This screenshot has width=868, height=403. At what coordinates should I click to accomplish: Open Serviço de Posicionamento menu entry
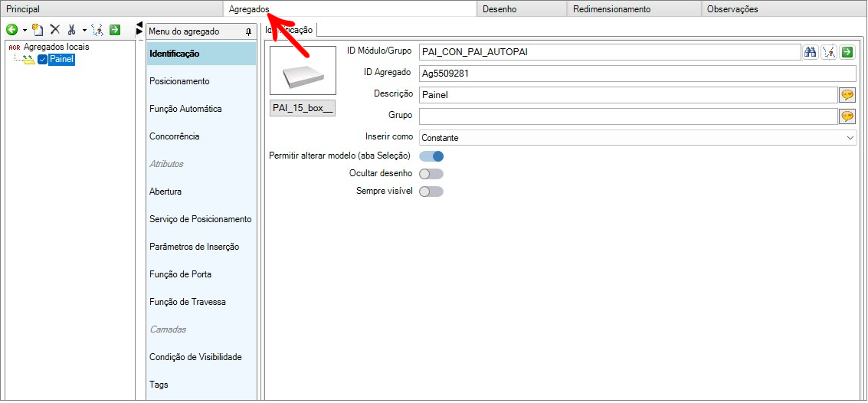[x=201, y=219]
